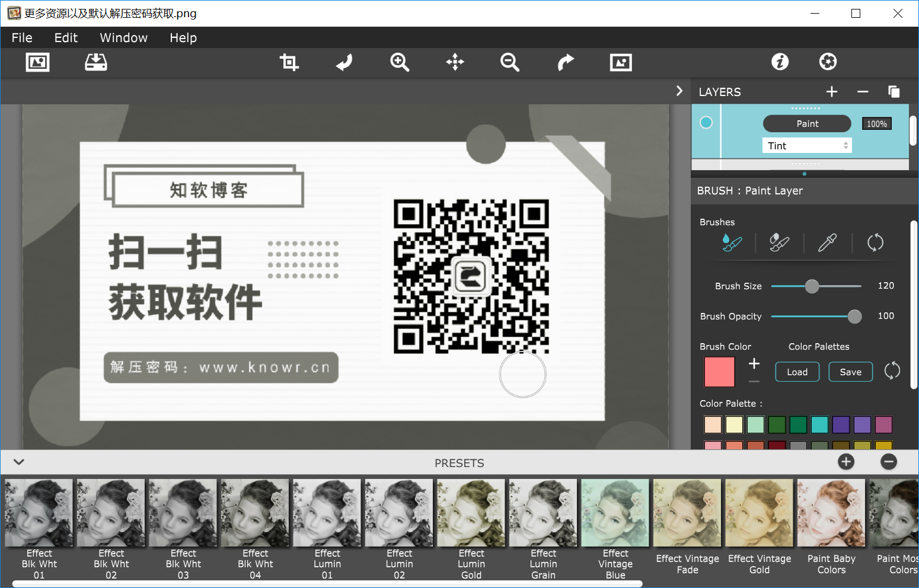This screenshot has height=588, width=919.
Task: Apply Paint Baby Colors preset
Action: click(831, 526)
